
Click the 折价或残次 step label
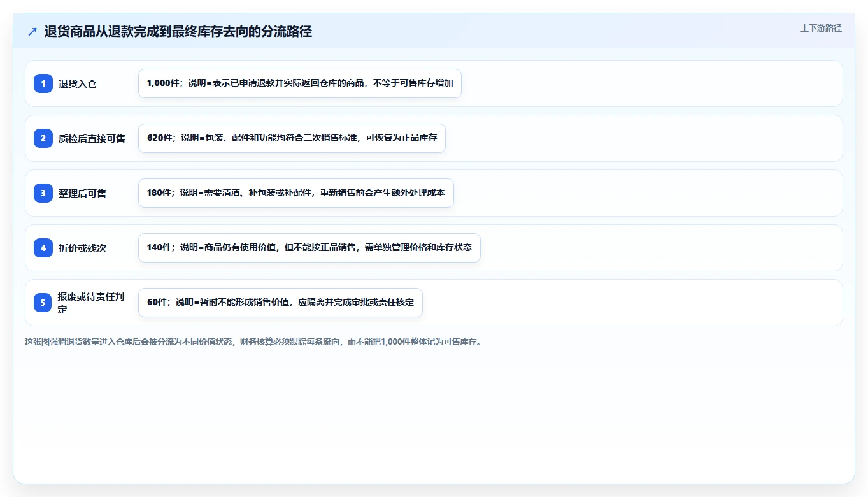coord(82,248)
